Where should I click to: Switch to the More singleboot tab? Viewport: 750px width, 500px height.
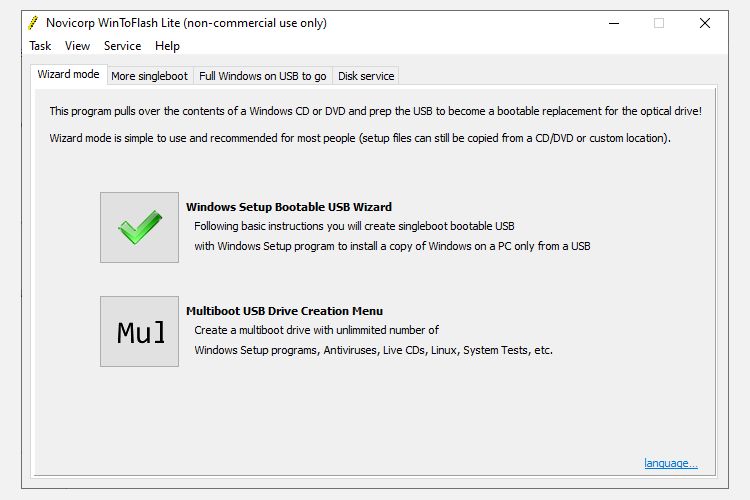[x=149, y=76]
